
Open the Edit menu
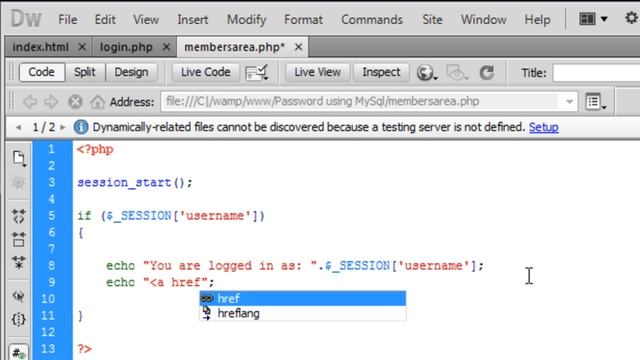tap(105, 19)
